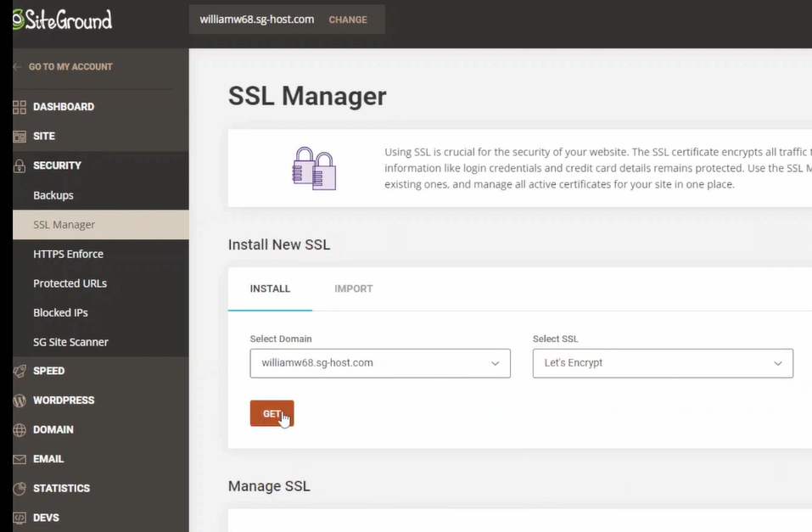Viewport: 812px width, 532px height.
Task: Click the Manage SSL heading
Action: 269,486
